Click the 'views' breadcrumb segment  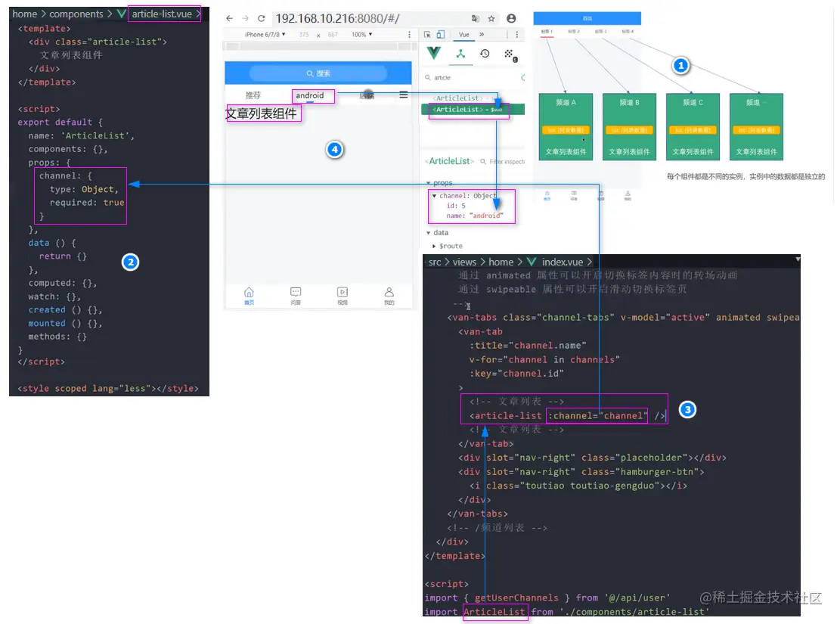point(464,262)
